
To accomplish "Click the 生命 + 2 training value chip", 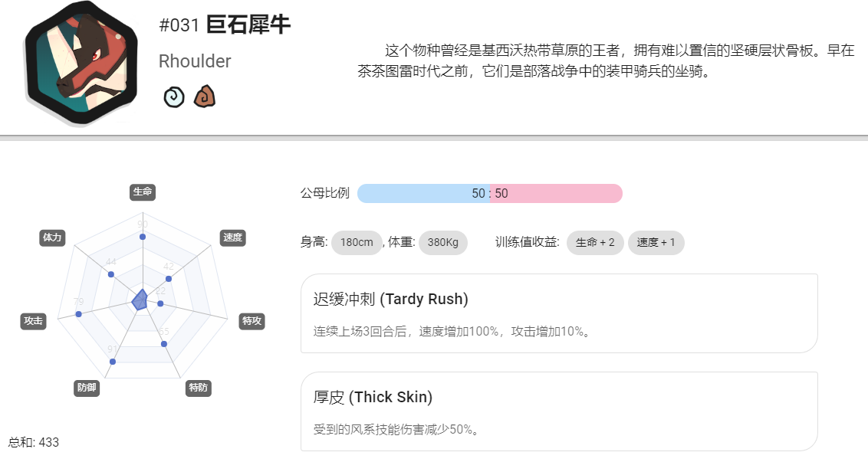I will click(x=595, y=243).
